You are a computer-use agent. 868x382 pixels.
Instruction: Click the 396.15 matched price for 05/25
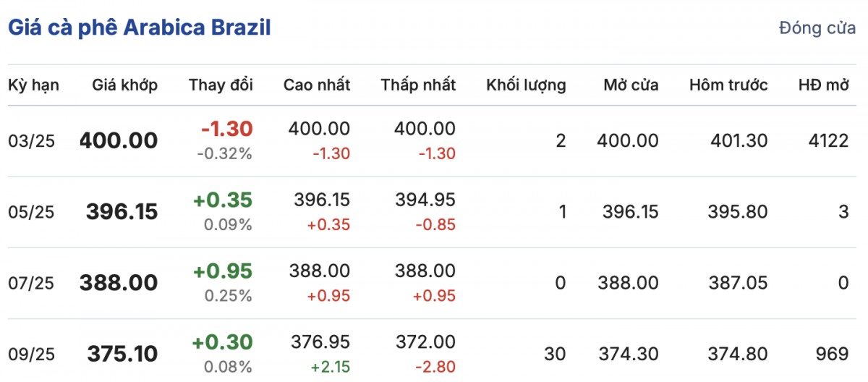click(x=122, y=212)
